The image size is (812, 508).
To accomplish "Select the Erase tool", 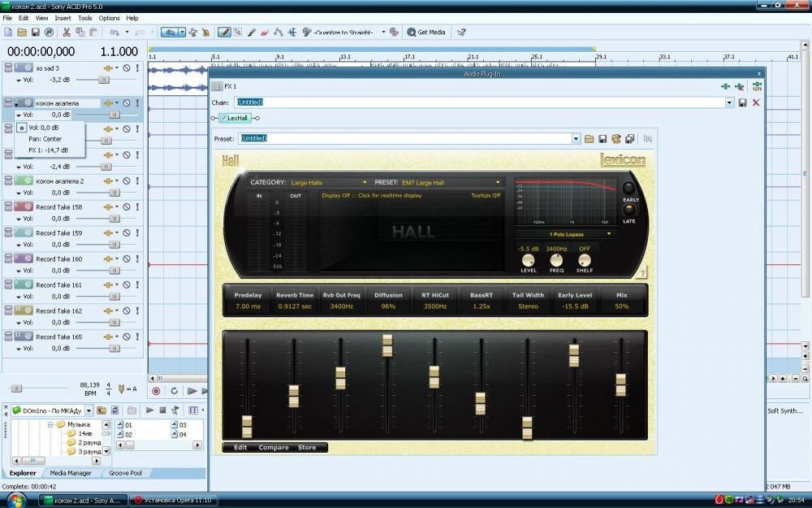I will (265, 33).
